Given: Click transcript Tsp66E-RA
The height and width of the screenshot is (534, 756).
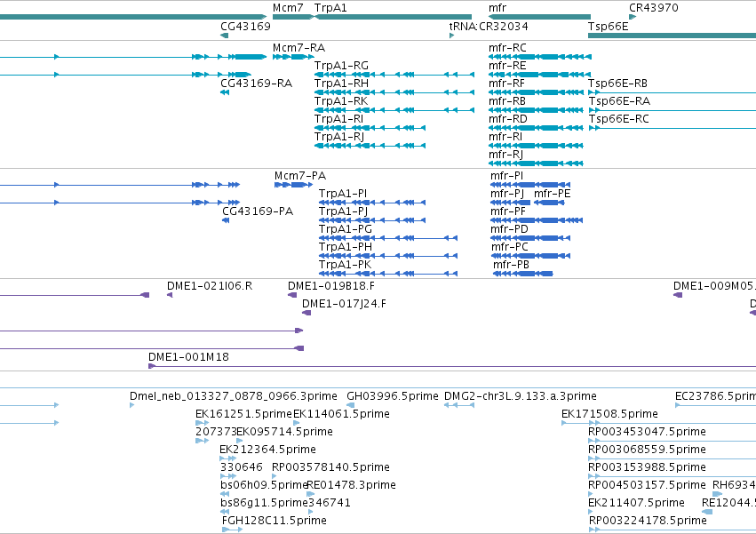Looking at the screenshot, I should pos(619,101).
